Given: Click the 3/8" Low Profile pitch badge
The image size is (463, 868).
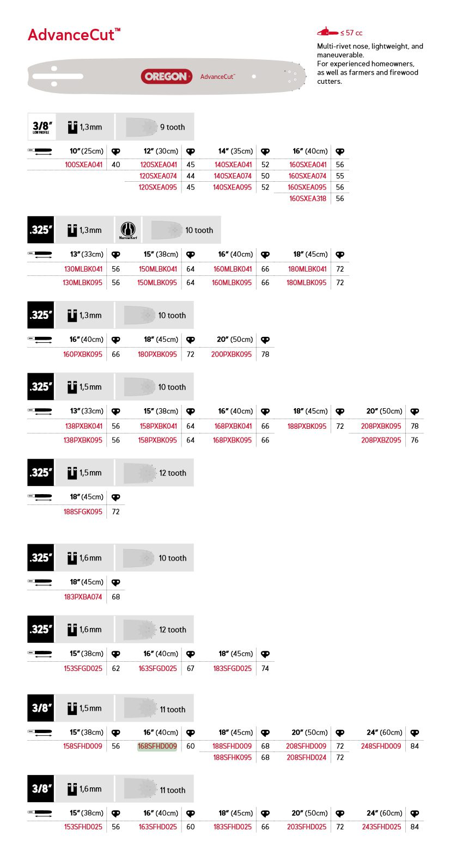Looking at the screenshot, I should tap(41, 127).
